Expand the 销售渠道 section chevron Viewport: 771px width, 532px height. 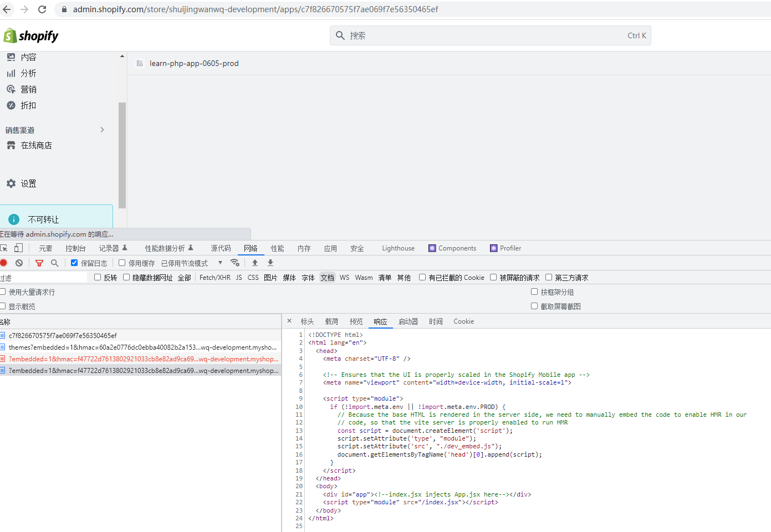coord(102,130)
